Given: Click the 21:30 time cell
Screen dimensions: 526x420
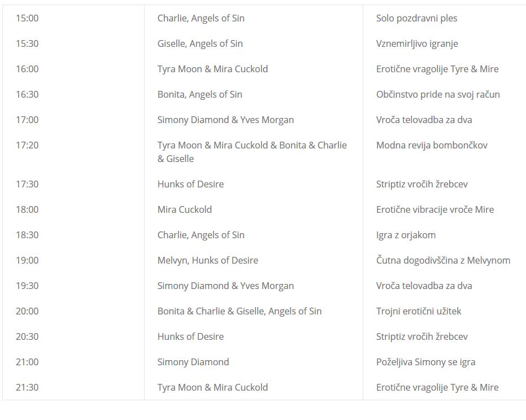Looking at the screenshot, I should 27,387.
